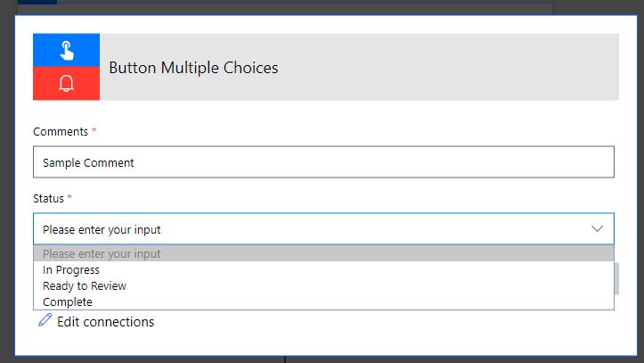Click empty gray area of header bar

445,68
